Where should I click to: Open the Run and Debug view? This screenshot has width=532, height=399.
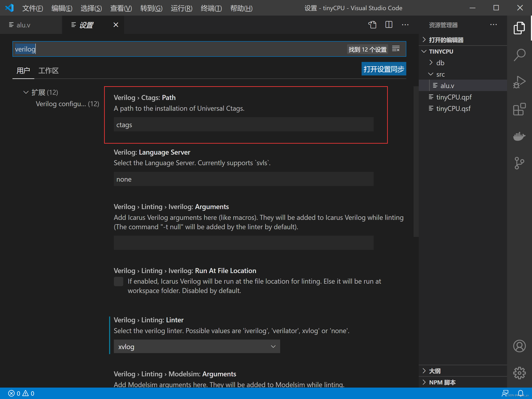pyautogui.click(x=519, y=82)
